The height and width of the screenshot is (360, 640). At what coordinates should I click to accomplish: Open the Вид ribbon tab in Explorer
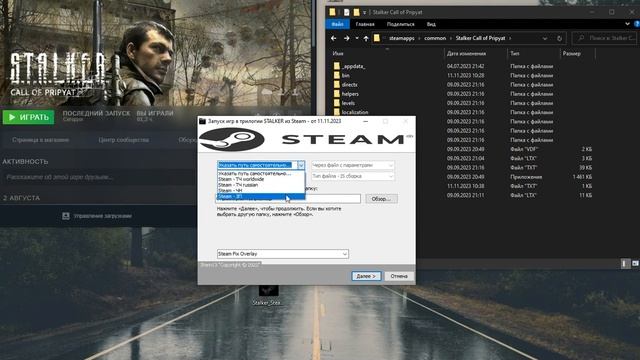click(x=431, y=24)
